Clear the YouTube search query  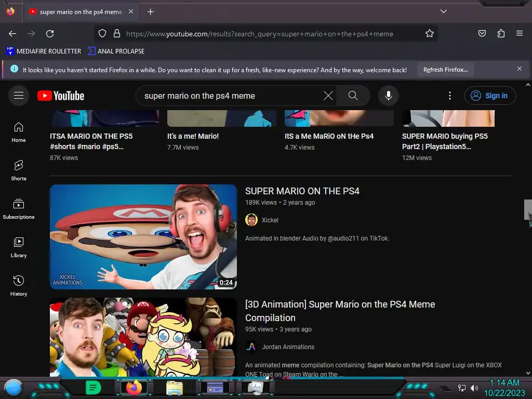coord(328,96)
